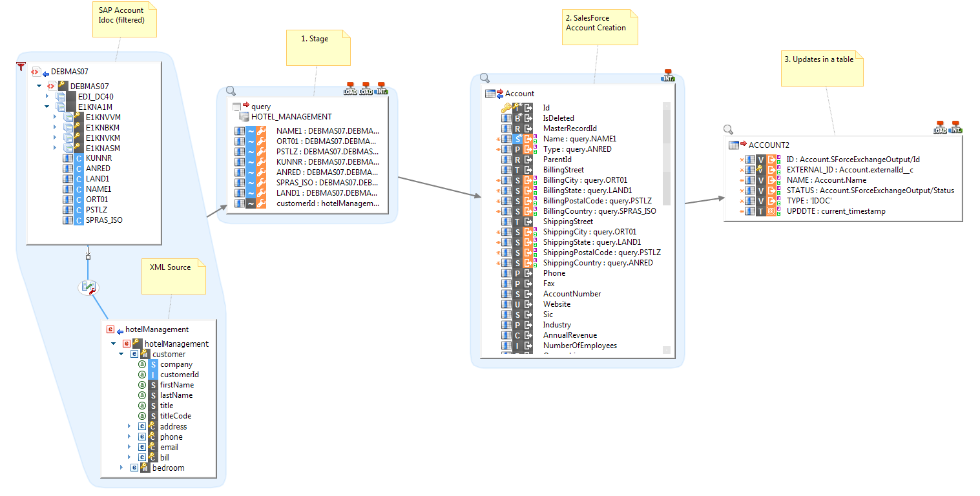Click the orange mapping arrow on the BillingCity row
The image size is (980, 496).
click(528, 180)
